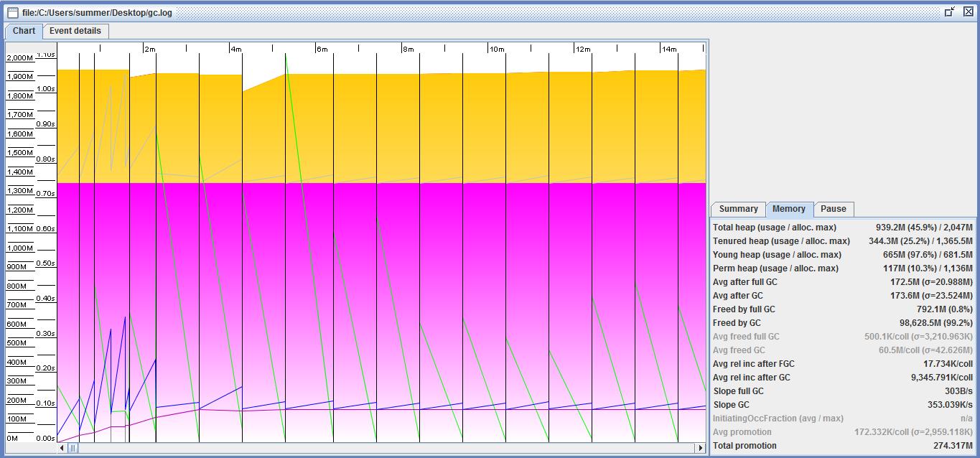This screenshot has width=980, height=458.
Task: Click the chart scrollbar left arrow
Action: (62, 448)
